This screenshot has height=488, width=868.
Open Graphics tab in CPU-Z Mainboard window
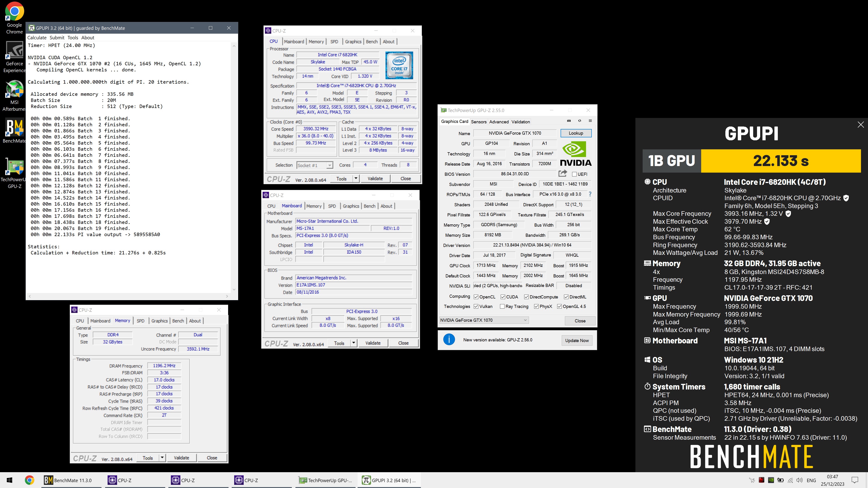351,206
